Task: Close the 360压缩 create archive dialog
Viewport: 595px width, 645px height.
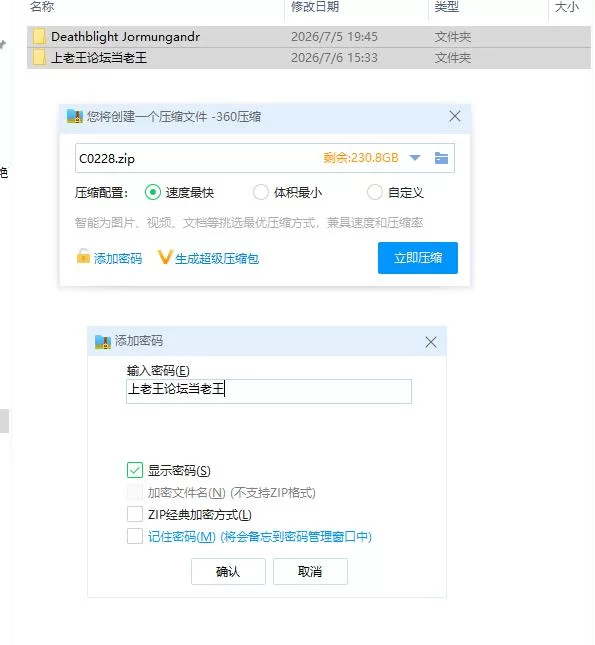Action: 455,116
